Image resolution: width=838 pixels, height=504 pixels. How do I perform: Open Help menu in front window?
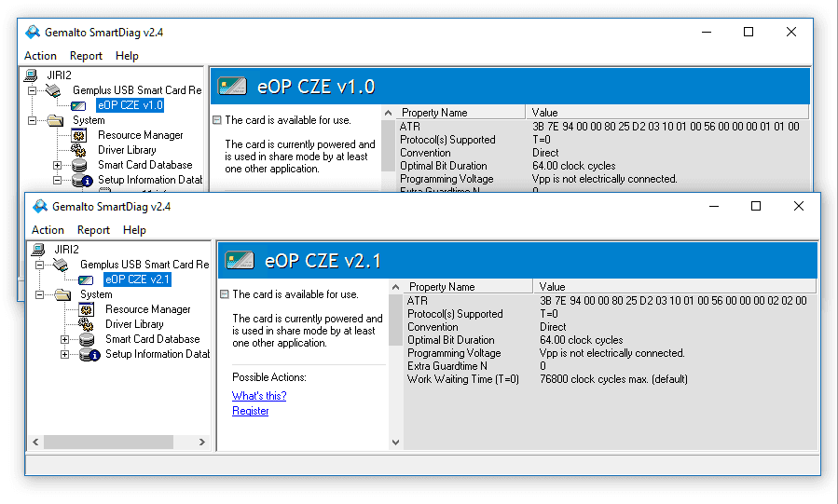[134, 230]
